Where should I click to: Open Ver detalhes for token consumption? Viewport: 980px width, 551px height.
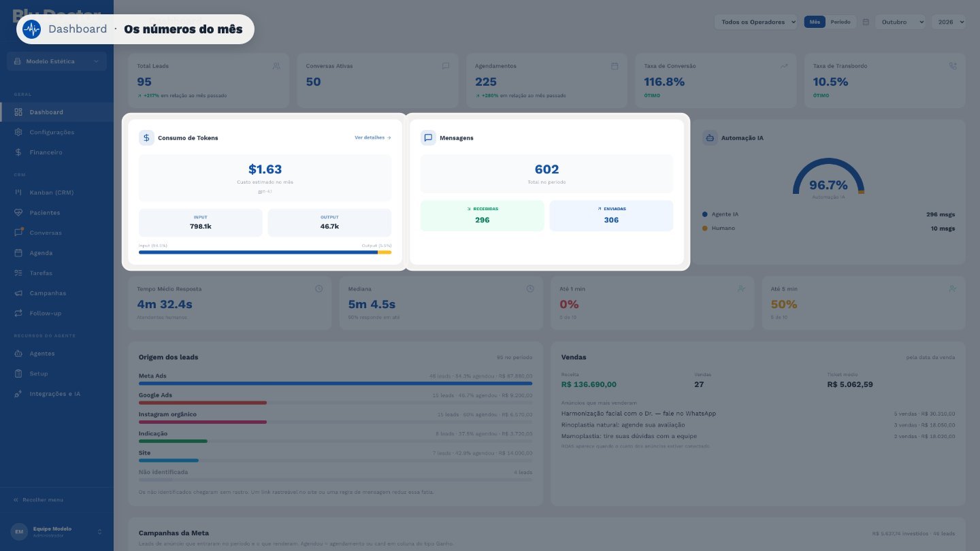click(x=373, y=137)
